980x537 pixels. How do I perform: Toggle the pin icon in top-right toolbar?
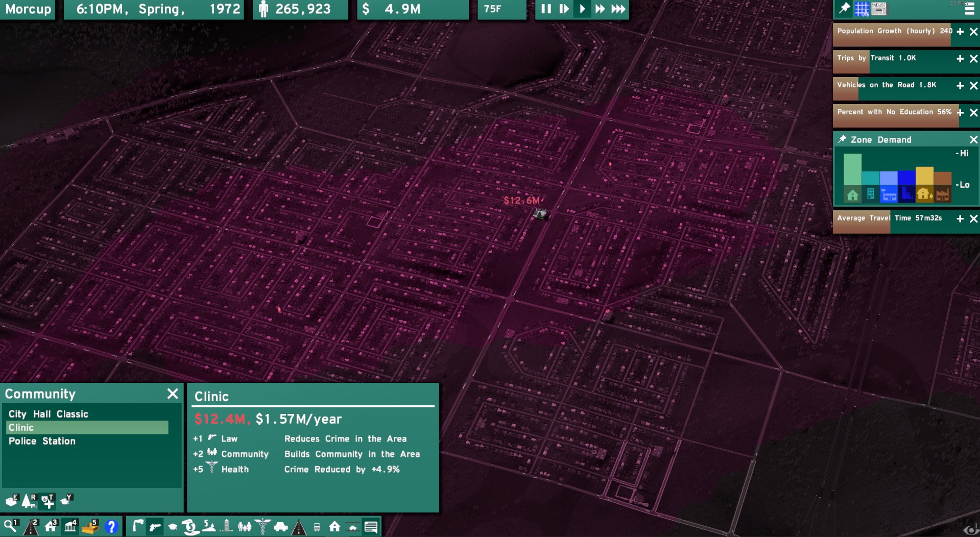pos(844,8)
